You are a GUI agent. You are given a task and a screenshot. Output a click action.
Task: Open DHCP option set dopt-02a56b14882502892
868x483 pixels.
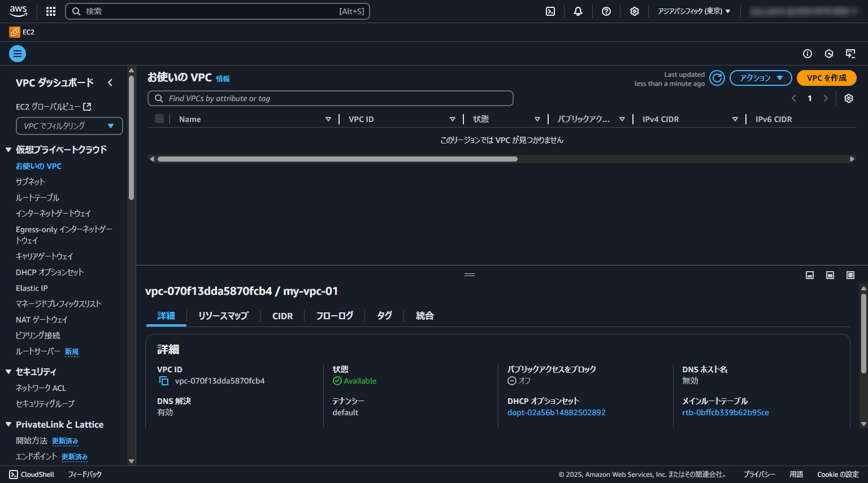(x=557, y=412)
